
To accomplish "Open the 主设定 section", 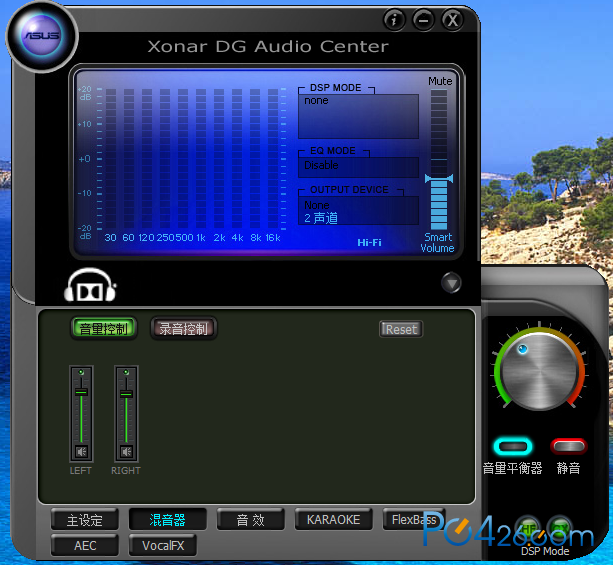I will pyautogui.click(x=84, y=520).
